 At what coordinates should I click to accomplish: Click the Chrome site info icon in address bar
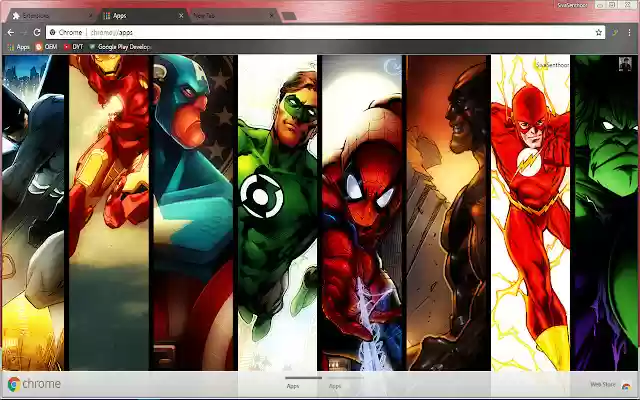click(x=53, y=32)
